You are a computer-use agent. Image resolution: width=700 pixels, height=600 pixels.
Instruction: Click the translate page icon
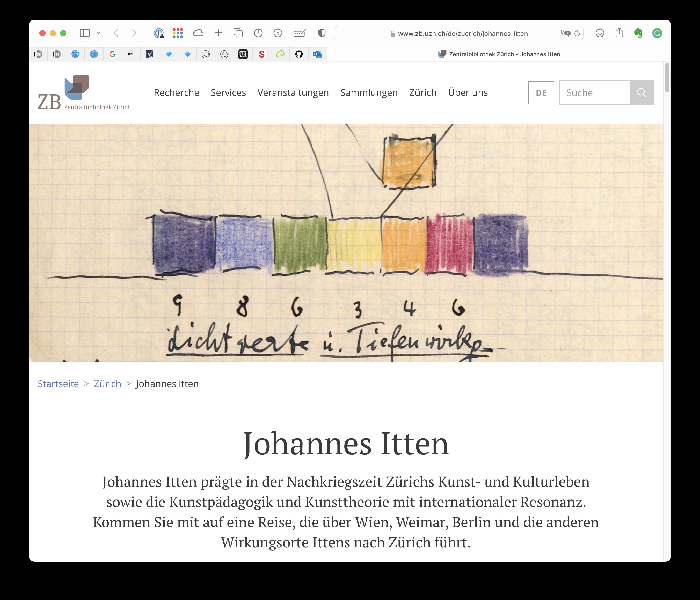point(565,33)
